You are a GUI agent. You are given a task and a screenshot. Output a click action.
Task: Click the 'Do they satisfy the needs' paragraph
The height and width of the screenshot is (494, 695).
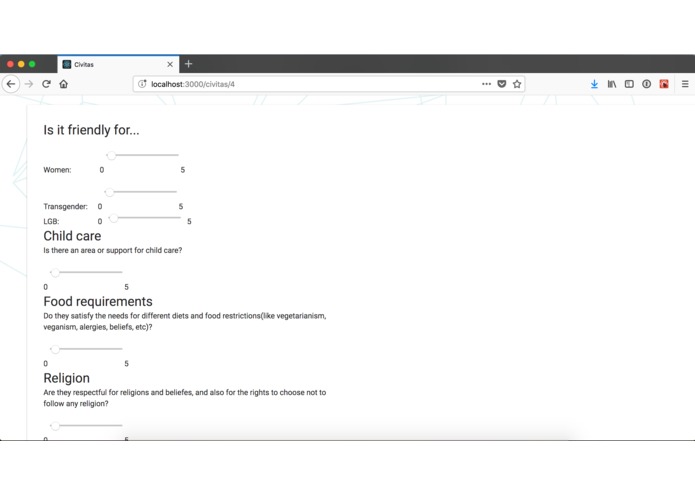(185, 321)
